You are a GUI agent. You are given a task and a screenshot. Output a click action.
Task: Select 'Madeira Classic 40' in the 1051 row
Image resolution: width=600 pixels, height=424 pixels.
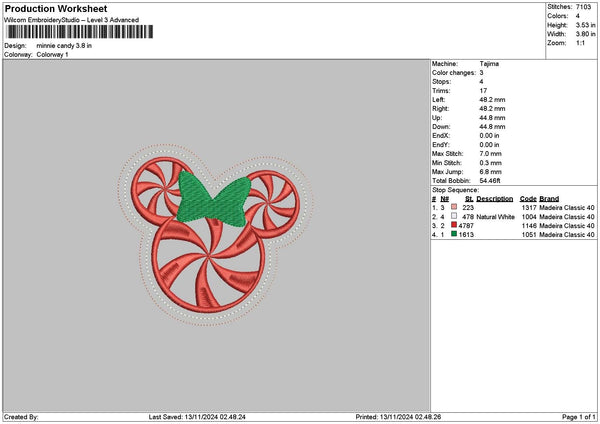(567, 235)
